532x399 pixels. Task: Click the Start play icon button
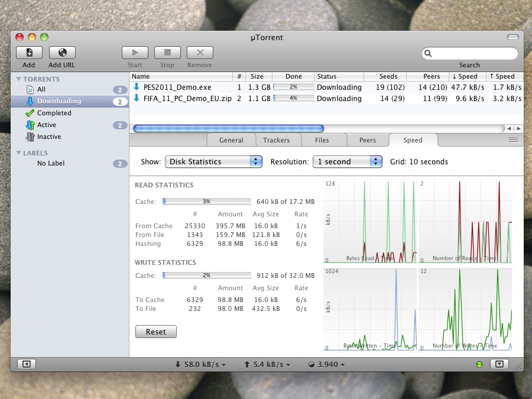click(135, 53)
